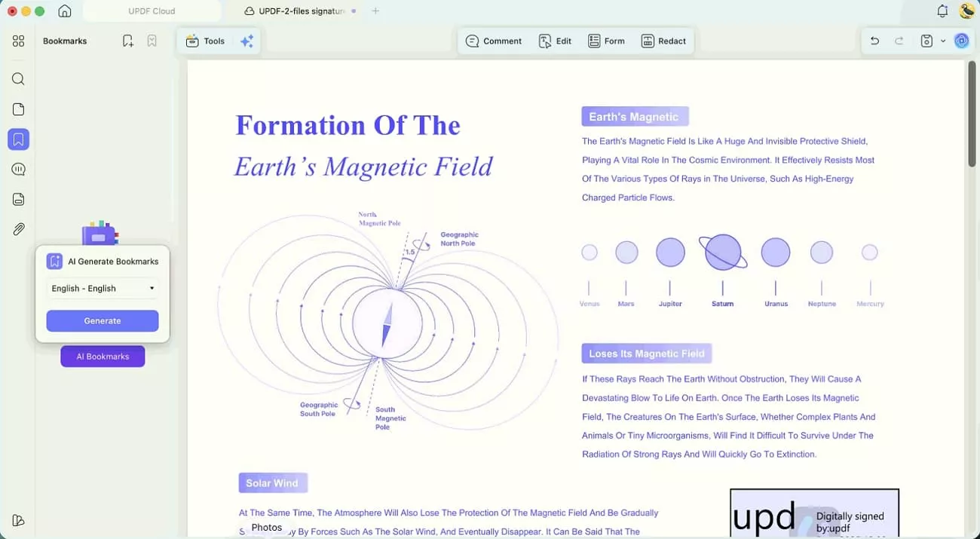Screen dimensions: 980x539
Task: Add a new bookmark from the panel header
Action: (x=127, y=40)
